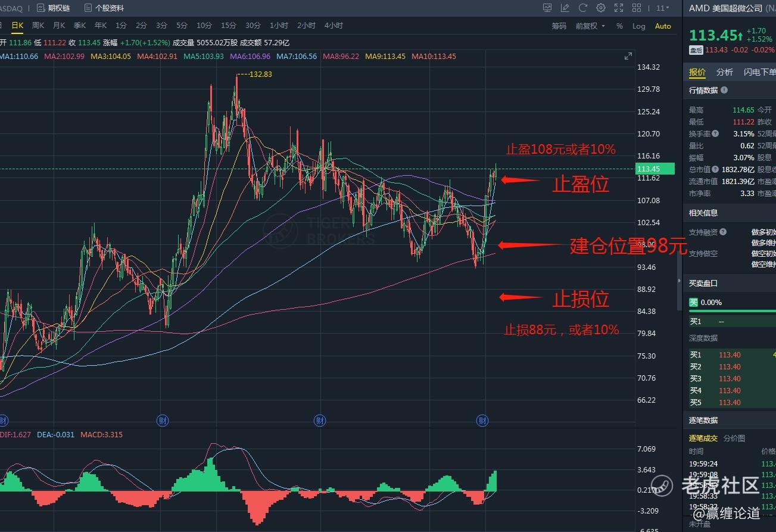The image size is (776, 532).
Task: Click the help icon next to 支持融资
Action: [723, 232]
